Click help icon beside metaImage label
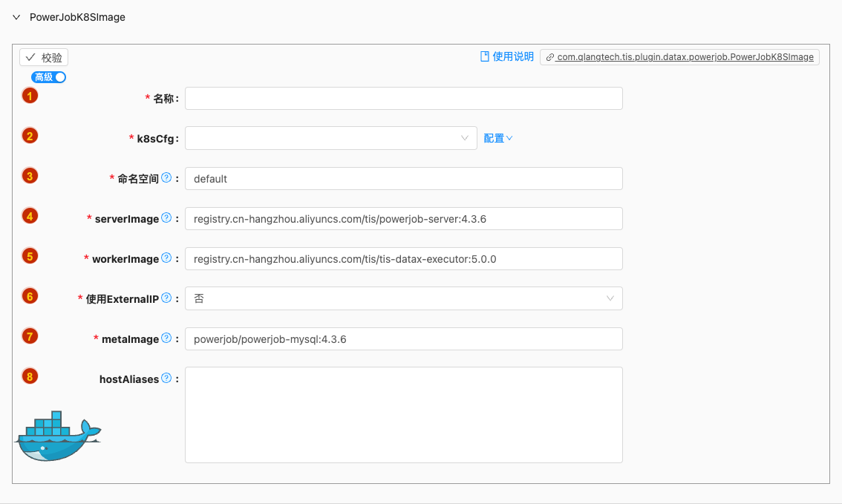The image size is (842, 504). pos(166,338)
